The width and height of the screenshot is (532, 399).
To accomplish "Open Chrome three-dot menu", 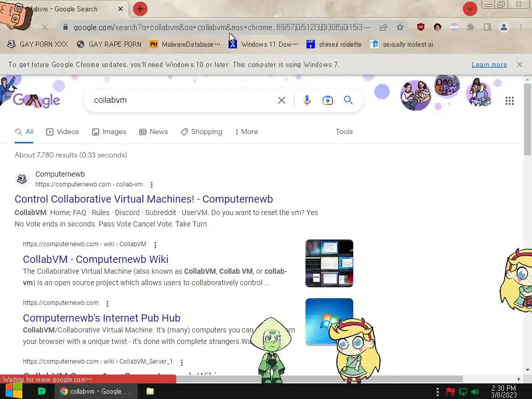I will [x=521, y=27].
